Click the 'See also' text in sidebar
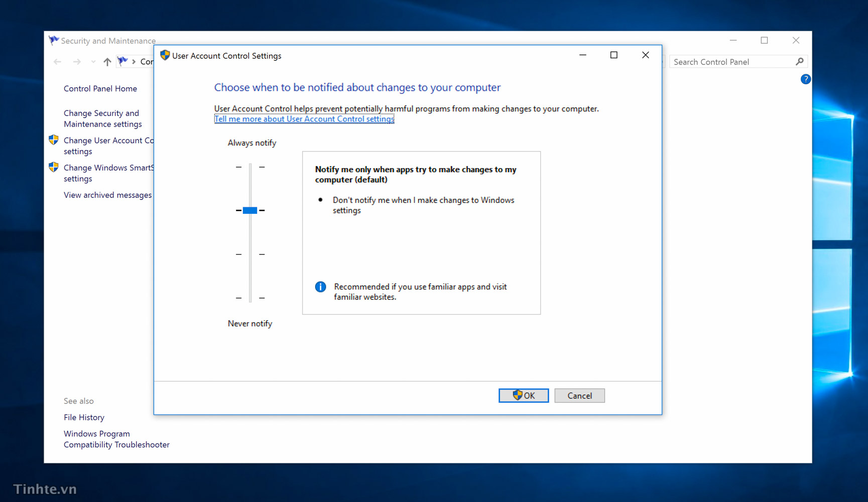Screen dimensions: 868x502 (79, 401)
